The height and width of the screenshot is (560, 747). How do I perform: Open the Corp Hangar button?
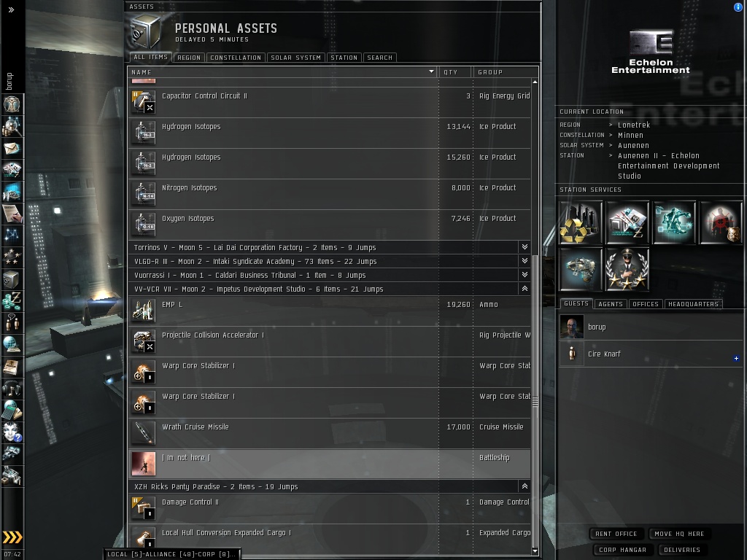[623, 550]
